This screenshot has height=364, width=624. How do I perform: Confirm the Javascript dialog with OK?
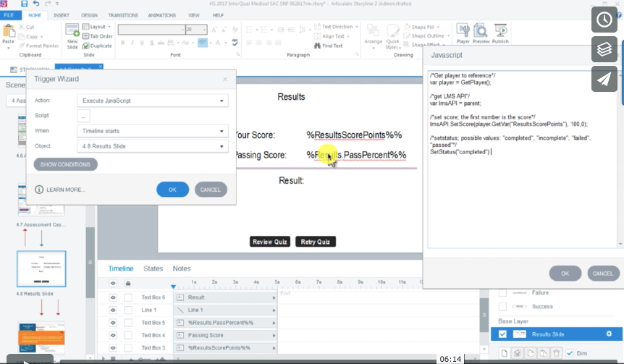click(x=565, y=274)
